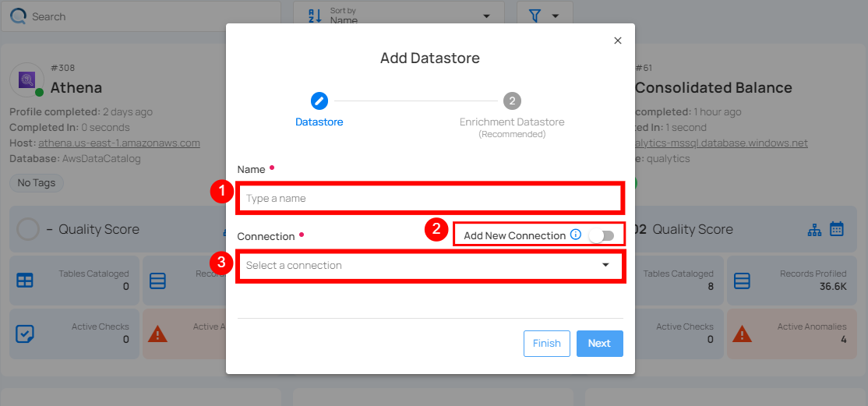
Task: Close the Add Datastore dialog
Action: click(x=618, y=41)
